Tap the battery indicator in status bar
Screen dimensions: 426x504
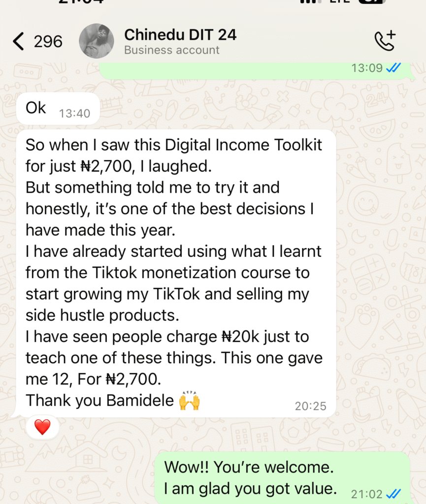click(x=372, y=1)
